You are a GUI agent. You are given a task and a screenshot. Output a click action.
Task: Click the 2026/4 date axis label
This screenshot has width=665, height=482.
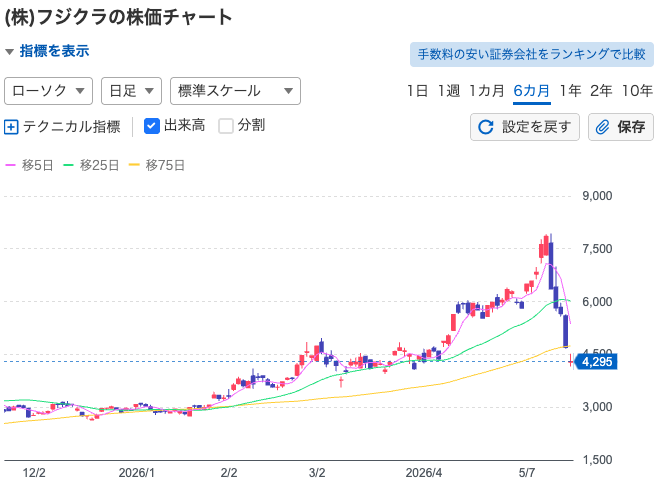tap(424, 473)
